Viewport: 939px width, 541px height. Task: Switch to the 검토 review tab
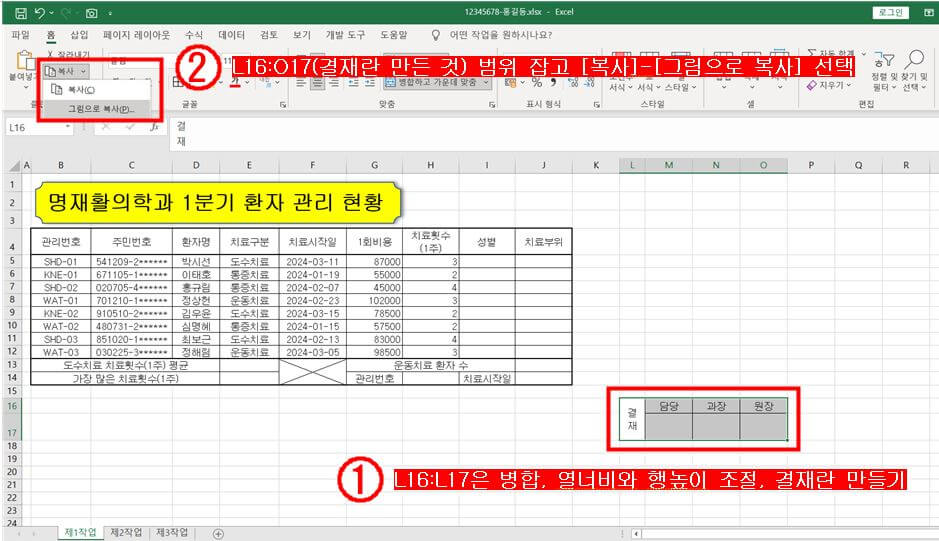269,35
